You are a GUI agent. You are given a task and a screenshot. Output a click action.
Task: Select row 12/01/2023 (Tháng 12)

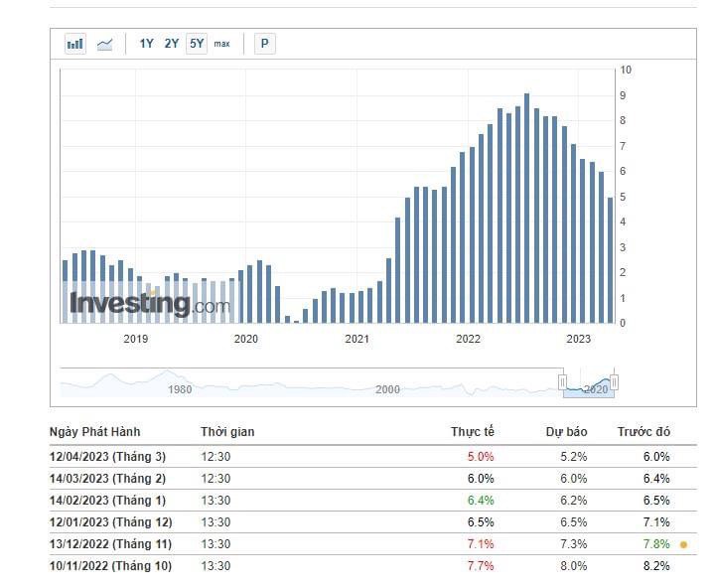pos(372,522)
